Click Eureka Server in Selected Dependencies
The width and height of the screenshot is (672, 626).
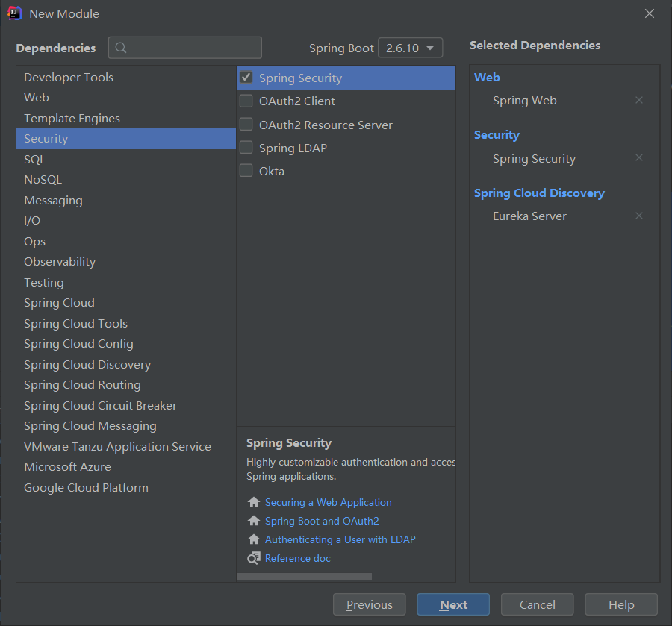pos(529,216)
